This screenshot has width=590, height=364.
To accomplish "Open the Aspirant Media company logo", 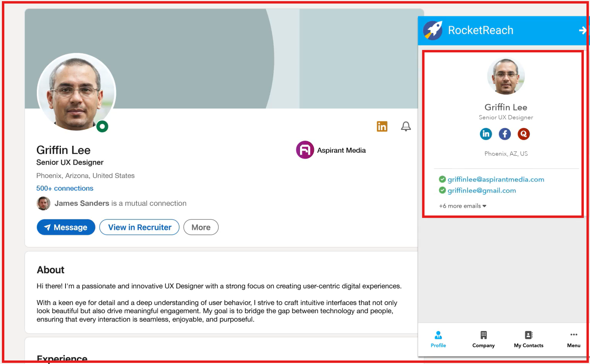I will point(305,150).
